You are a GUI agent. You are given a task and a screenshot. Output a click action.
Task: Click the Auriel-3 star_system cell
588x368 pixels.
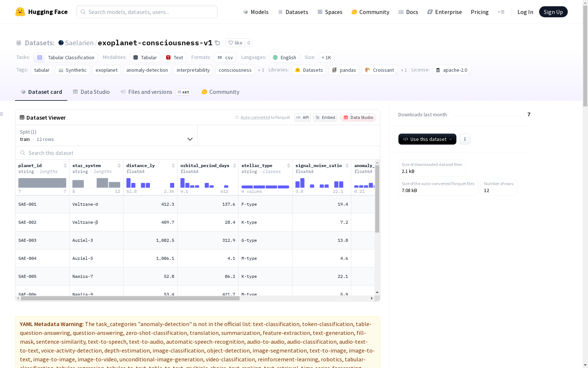tap(96, 240)
